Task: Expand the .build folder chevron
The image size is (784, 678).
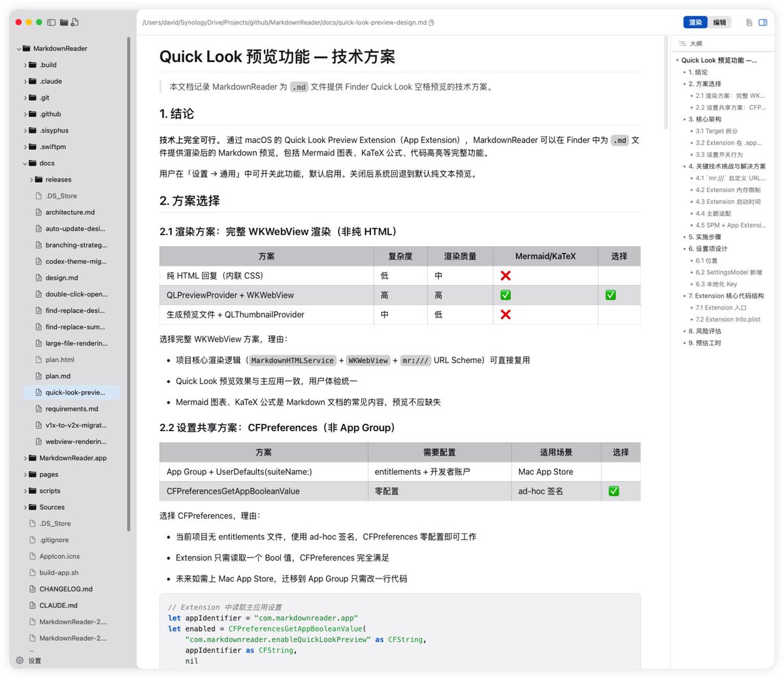Action: [25, 65]
